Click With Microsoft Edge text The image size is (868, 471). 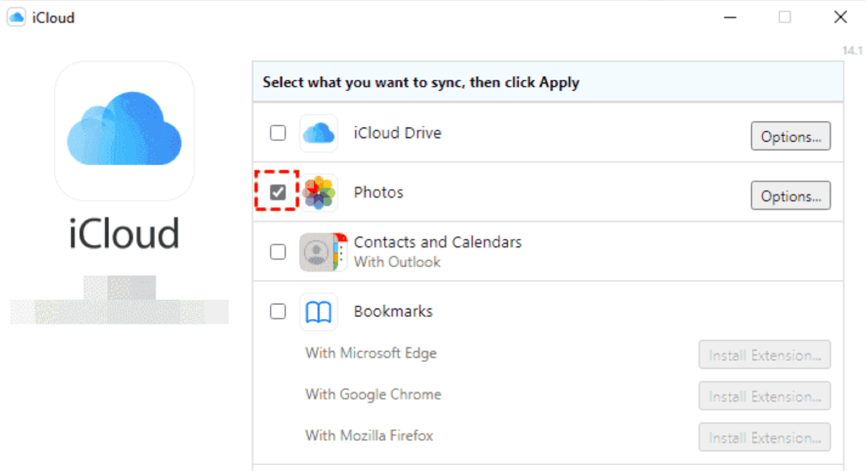pyautogui.click(x=371, y=353)
